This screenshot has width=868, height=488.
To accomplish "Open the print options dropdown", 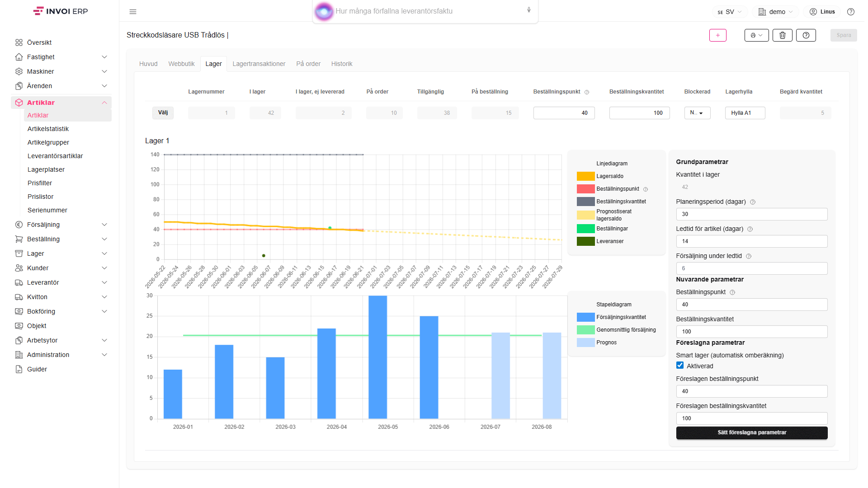I will pos(757,35).
